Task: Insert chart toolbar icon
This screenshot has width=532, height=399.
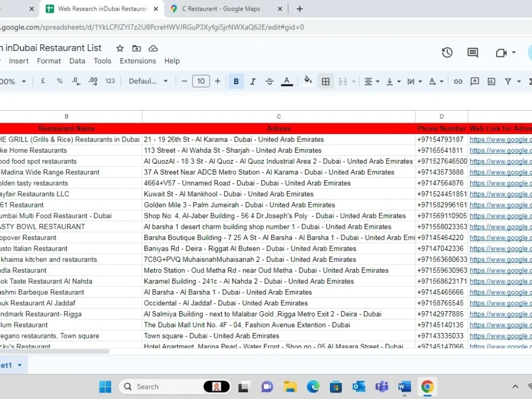Action: point(491,81)
